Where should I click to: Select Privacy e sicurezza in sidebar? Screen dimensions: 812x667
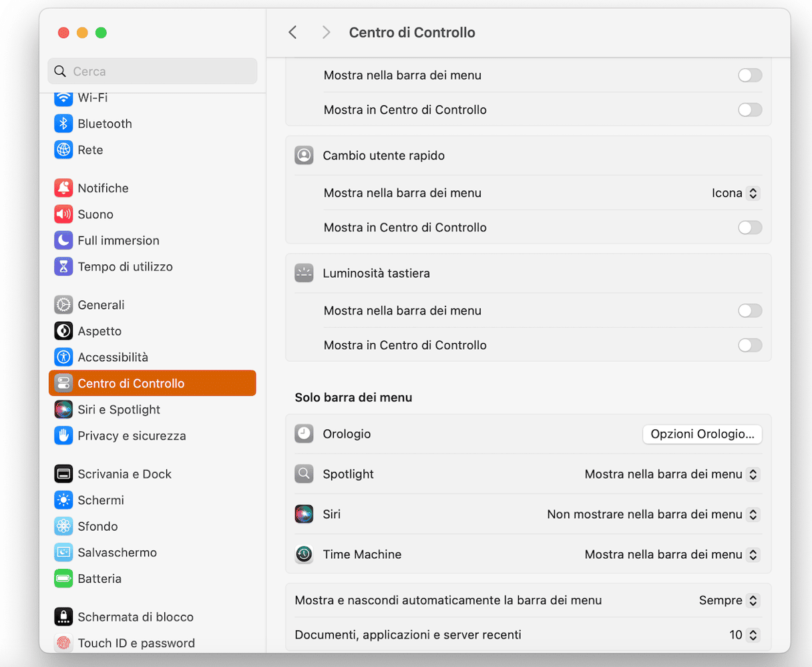(132, 436)
